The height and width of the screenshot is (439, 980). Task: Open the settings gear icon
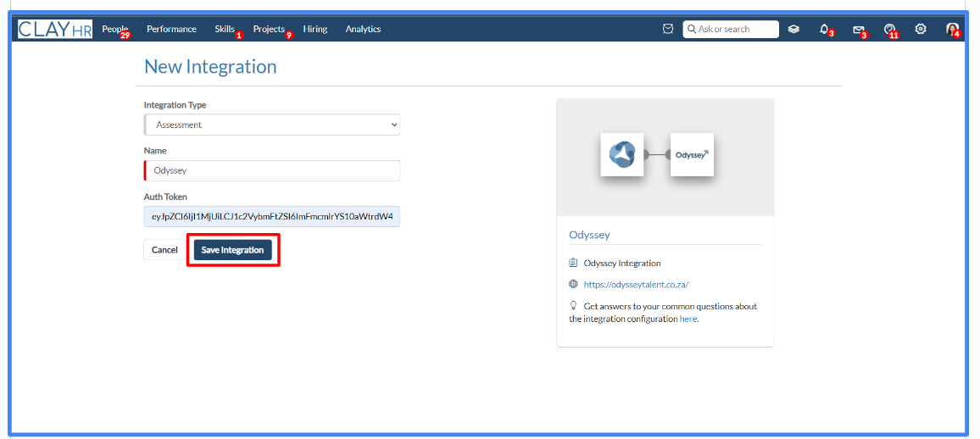tap(921, 29)
